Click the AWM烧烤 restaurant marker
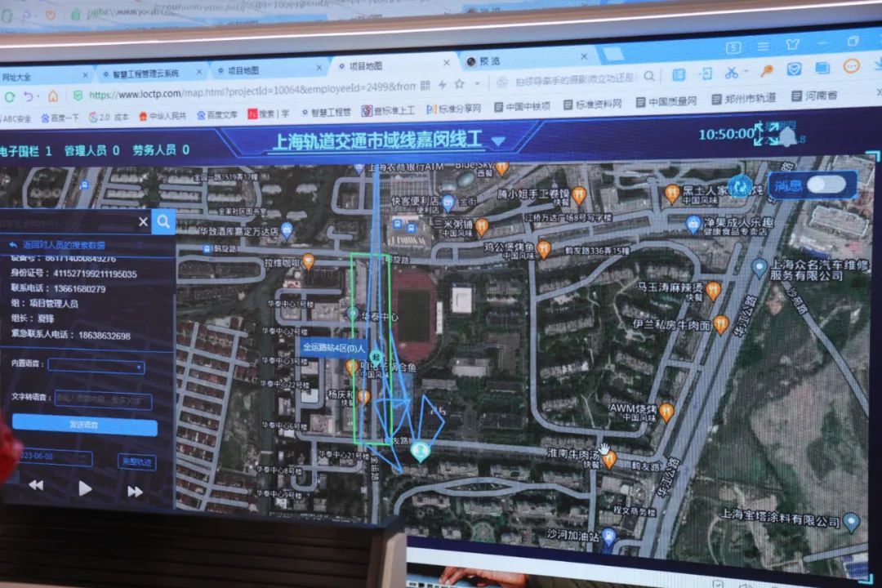This screenshot has width=882, height=588. (x=666, y=412)
